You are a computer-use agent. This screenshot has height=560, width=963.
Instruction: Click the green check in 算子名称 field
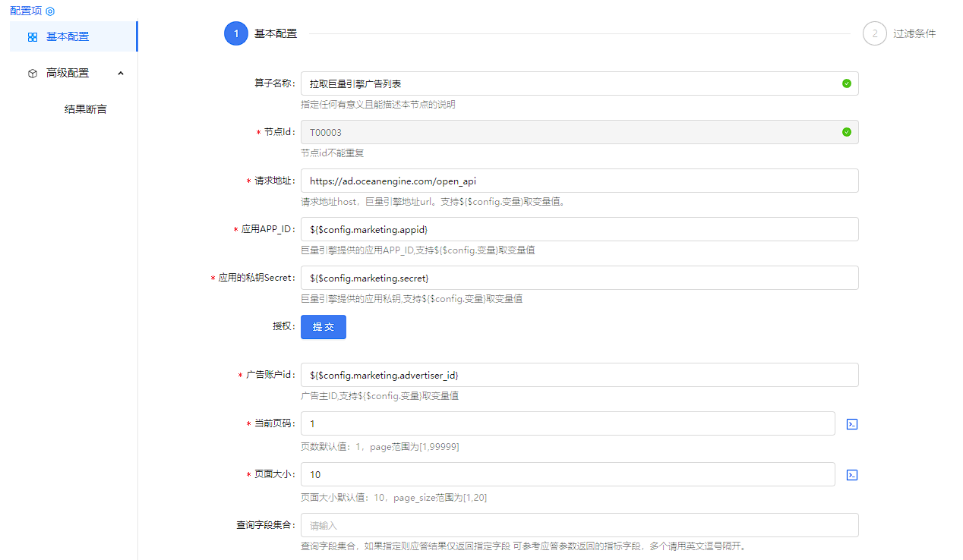tap(846, 83)
